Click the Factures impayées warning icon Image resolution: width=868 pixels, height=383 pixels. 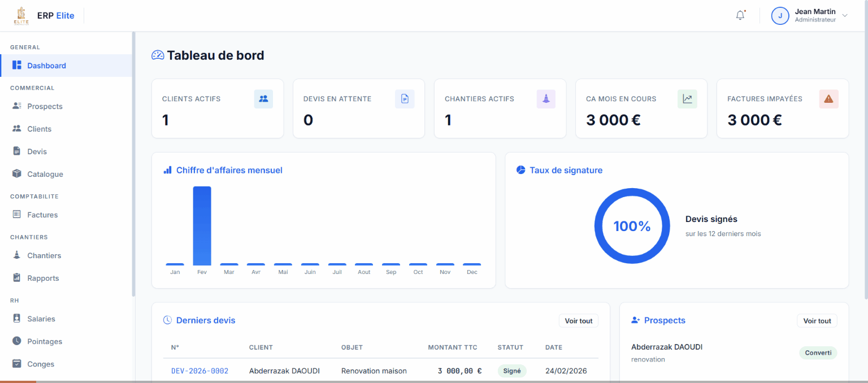pos(828,98)
